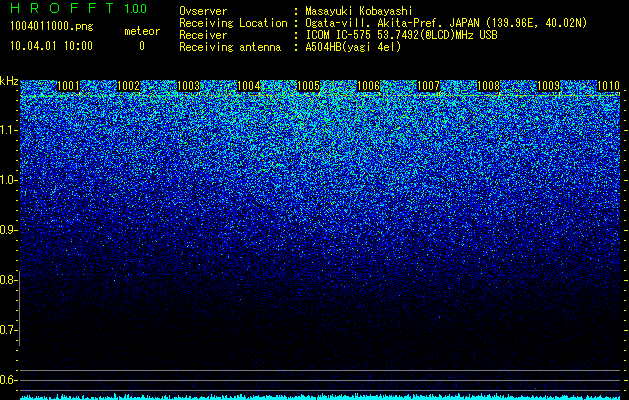The width and height of the screenshot is (629, 400).
Task: Click the HROFFT 1.0.0 title text
Action: [79, 8]
